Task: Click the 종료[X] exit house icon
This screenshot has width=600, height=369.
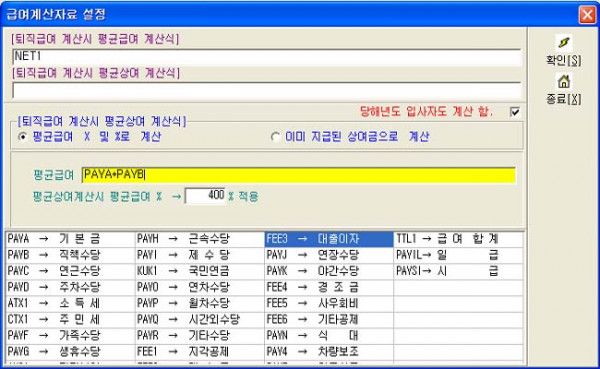Action: [x=564, y=82]
